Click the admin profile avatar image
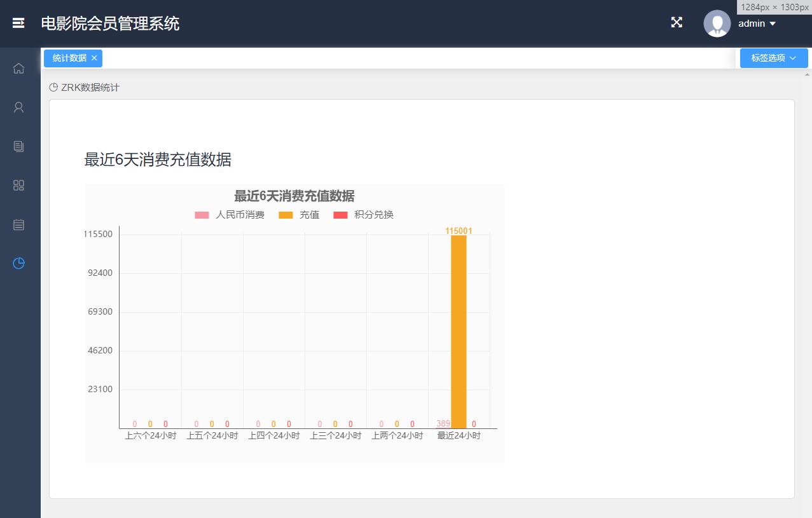Viewport: 812px width, 518px height. tap(717, 24)
